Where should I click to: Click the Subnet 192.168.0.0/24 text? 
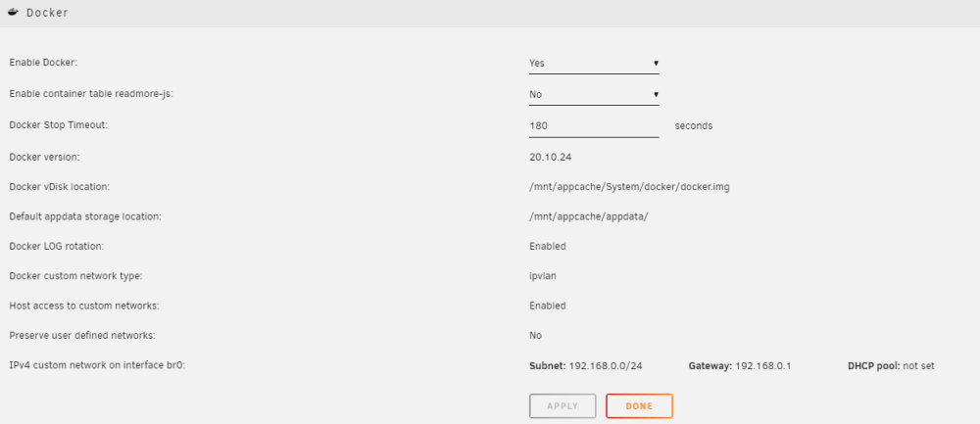(x=586, y=366)
